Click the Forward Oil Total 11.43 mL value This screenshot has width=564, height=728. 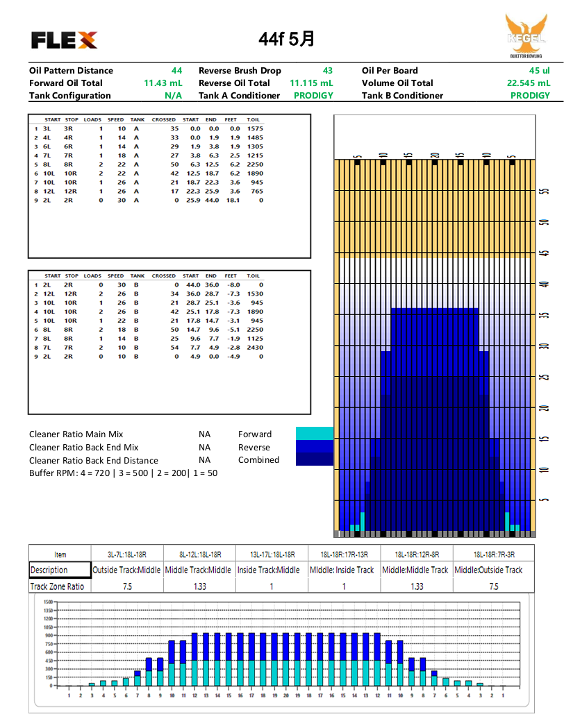click(163, 83)
